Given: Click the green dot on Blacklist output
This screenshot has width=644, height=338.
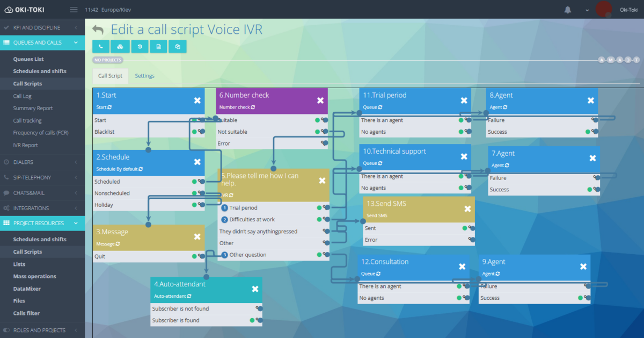Looking at the screenshot, I should tap(194, 132).
